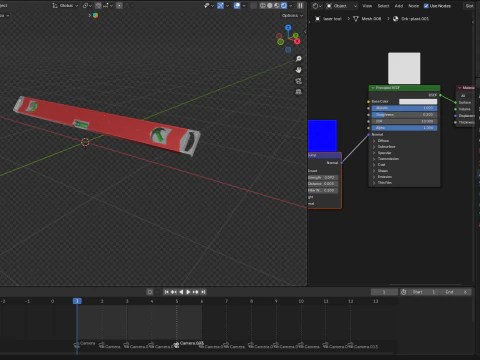Click the material breadcrumb with sphere icon
480x360 pixels.
[411, 19]
